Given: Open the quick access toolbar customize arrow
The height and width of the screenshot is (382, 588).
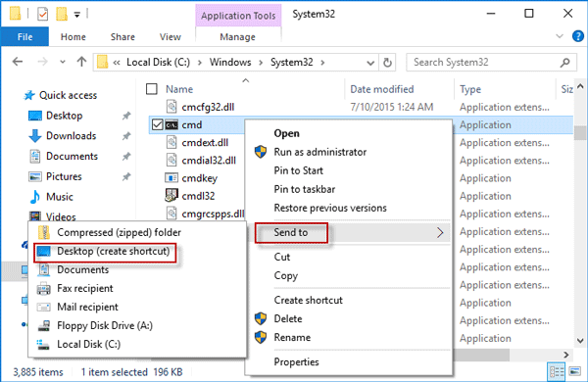Looking at the screenshot, I should click(76, 15).
